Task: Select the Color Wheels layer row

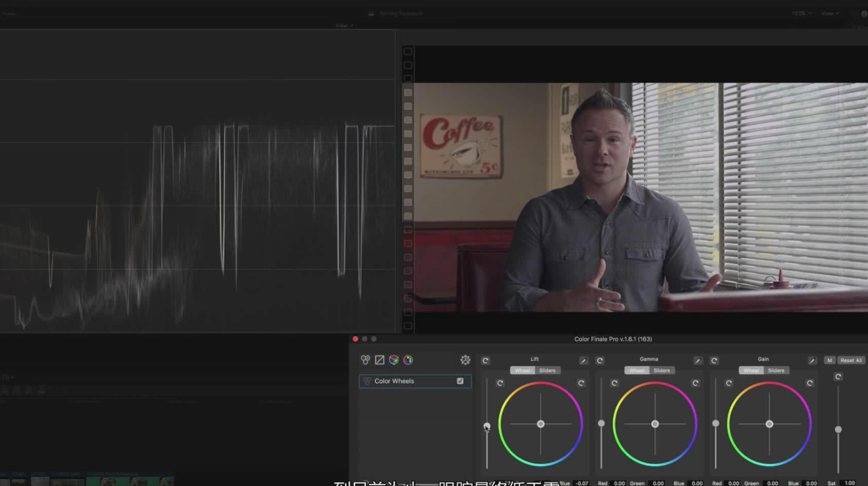Action: pyautogui.click(x=415, y=381)
